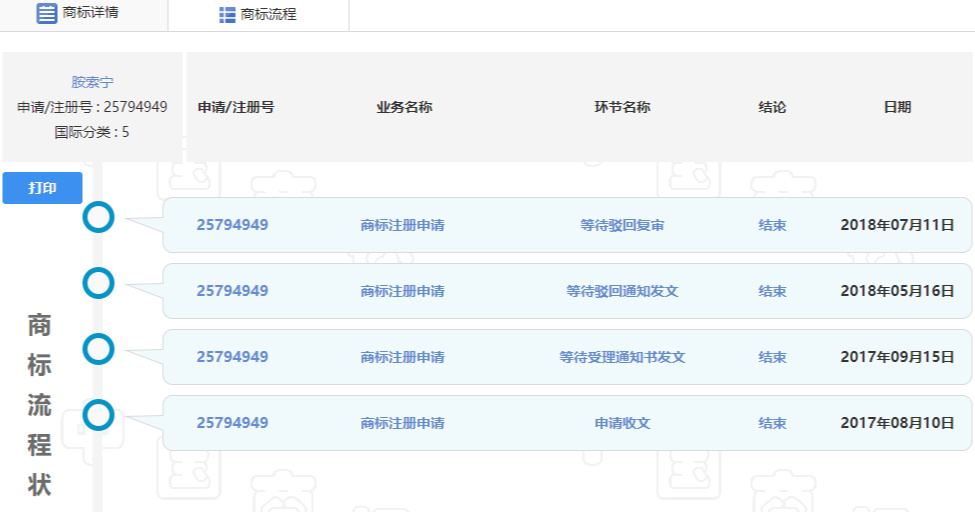Viewport: 975px width, 512px height.
Task: Click 等待驳回通知发文 stage name
Action: 622,291
